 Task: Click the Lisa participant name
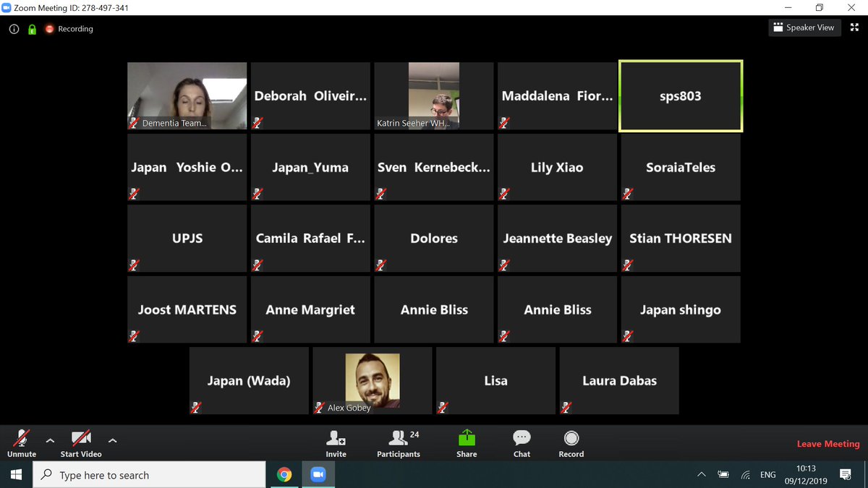[x=495, y=380]
